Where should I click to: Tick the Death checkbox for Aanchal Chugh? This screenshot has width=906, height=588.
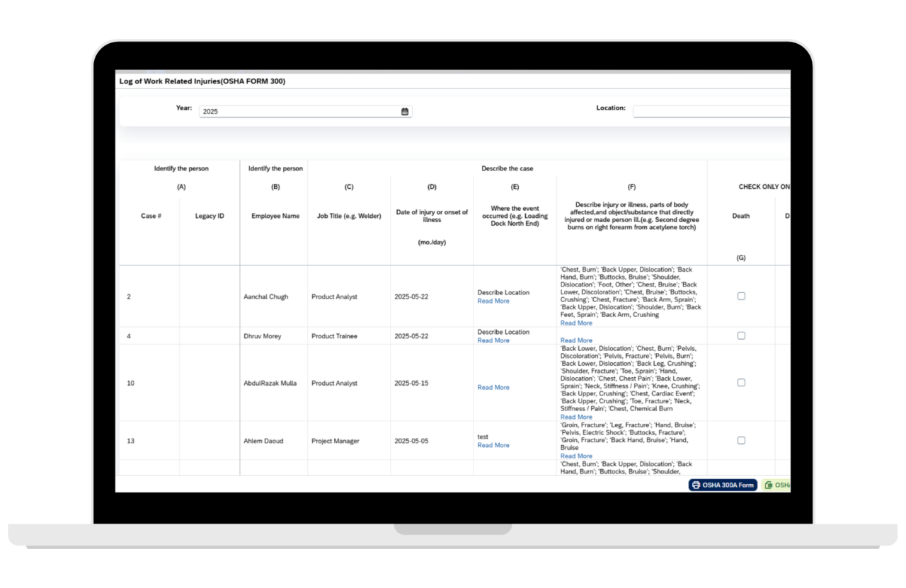click(741, 296)
